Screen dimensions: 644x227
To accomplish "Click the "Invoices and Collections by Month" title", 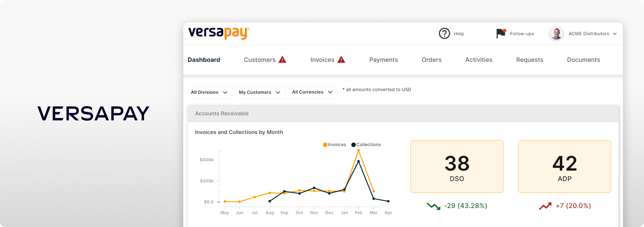I will pyautogui.click(x=239, y=132).
